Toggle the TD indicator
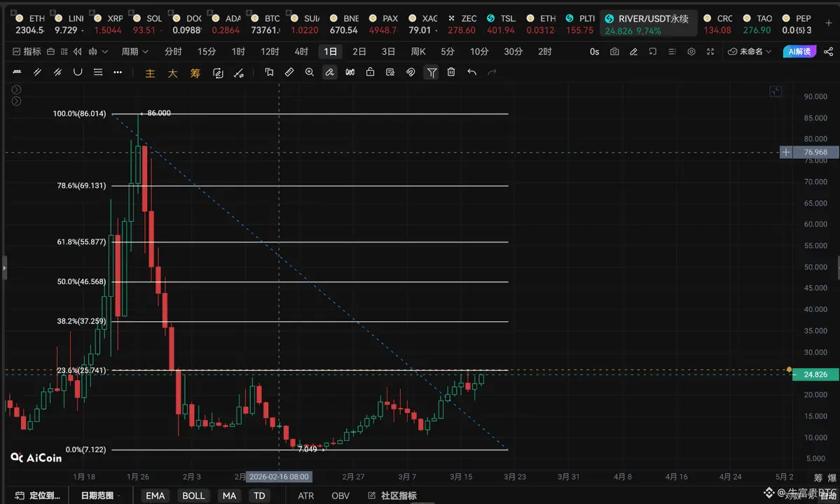Screen dimensions: 840x504 pyautogui.click(x=259, y=496)
